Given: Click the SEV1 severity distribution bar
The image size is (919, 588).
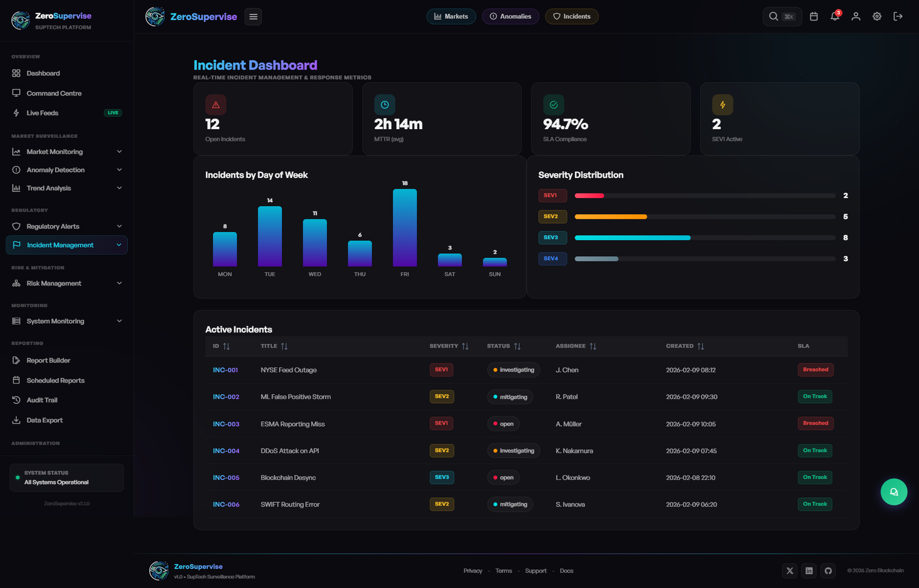Looking at the screenshot, I should point(705,196).
